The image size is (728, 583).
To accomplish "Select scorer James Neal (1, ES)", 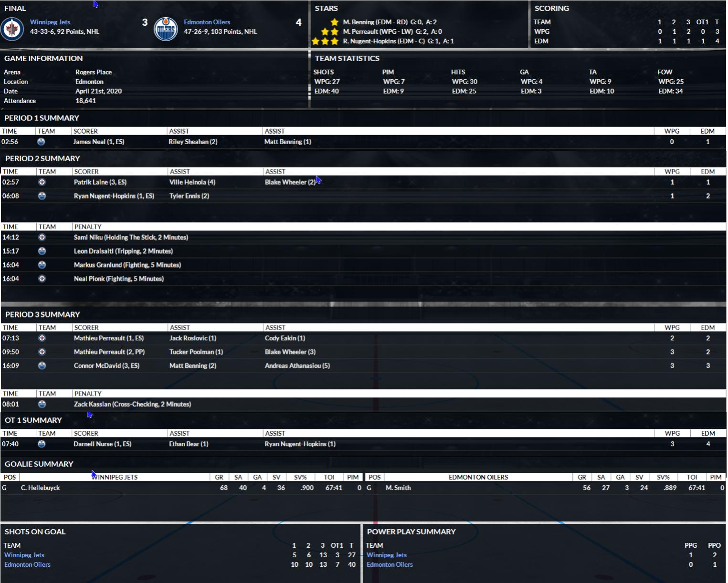I will coord(98,142).
